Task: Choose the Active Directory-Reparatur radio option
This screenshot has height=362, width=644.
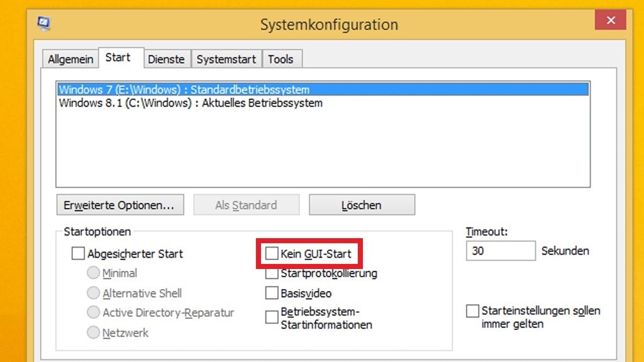Action: coord(93,312)
